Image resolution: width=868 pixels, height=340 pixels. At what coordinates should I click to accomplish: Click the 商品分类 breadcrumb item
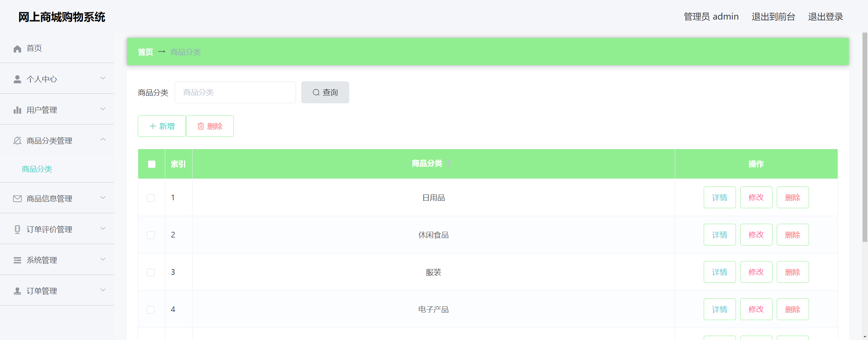[x=186, y=52]
